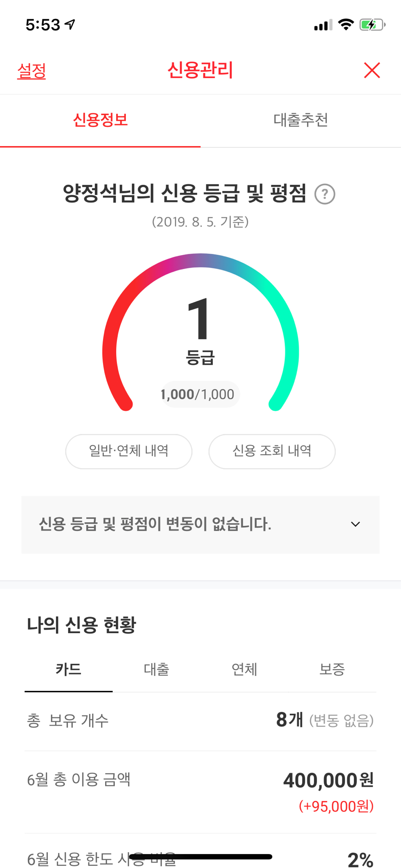Viewport: 401px width, 868px height.
Task: Tap the battery charging icon
Action: (x=372, y=25)
